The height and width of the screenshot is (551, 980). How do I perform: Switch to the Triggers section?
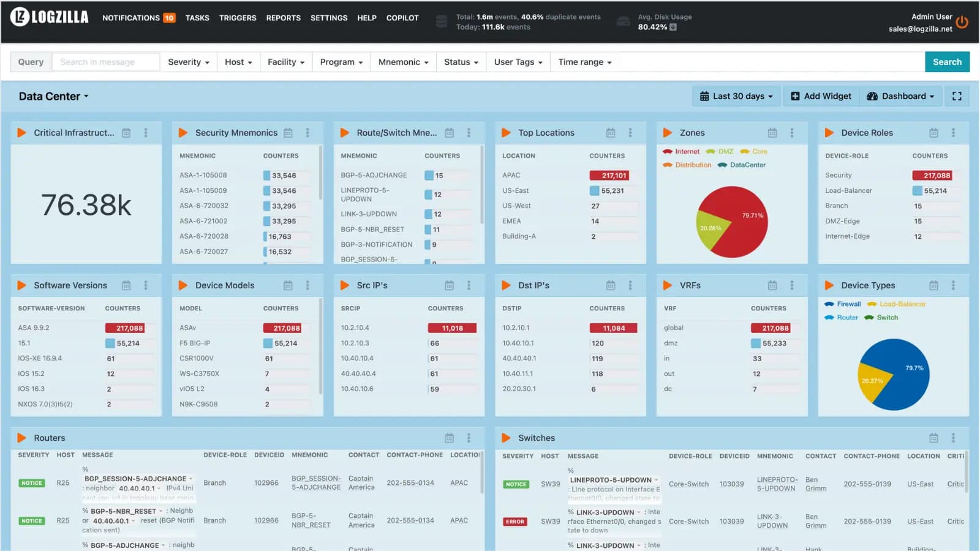[238, 18]
